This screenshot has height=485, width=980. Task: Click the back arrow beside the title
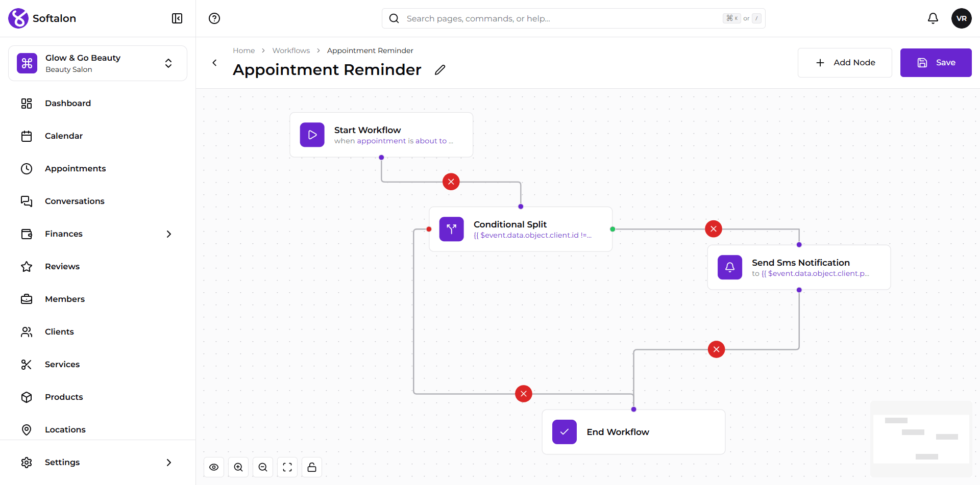(214, 63)
